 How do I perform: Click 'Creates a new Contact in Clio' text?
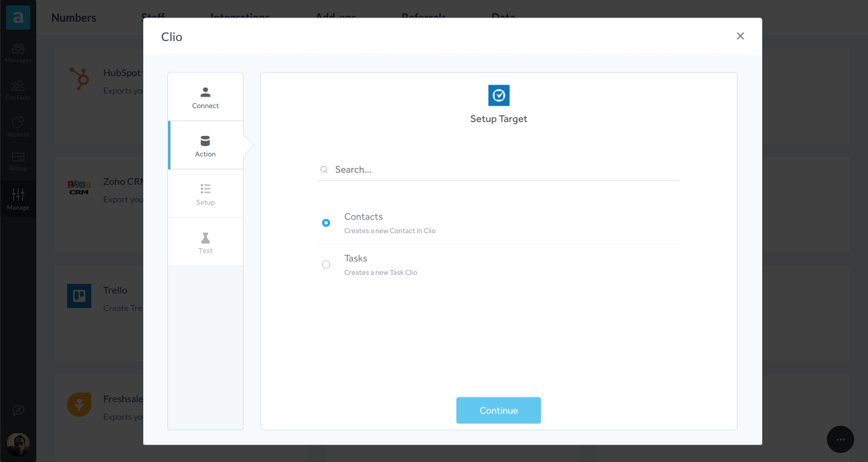(390, 231)
